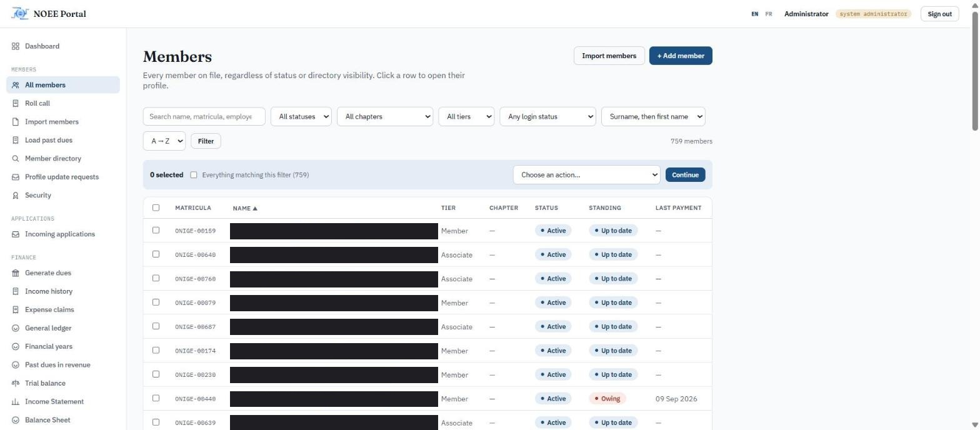The height and width of the screenshot is (430, 980).
Task: Click Continue to apply bulk action
Action: pyautogui.click(x=686, y=175)
